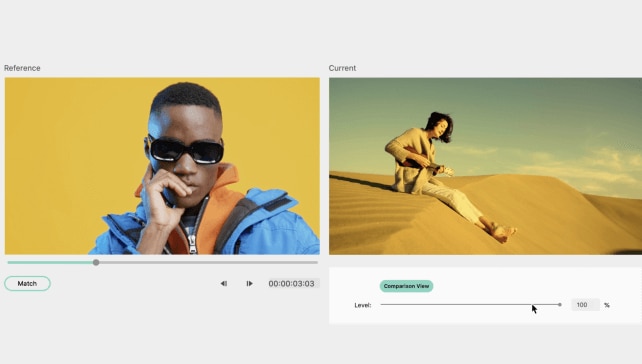Screen dimensions: 642x364
Task: Select the Level percentage field showing 100
Action: [x=585, y=305]
